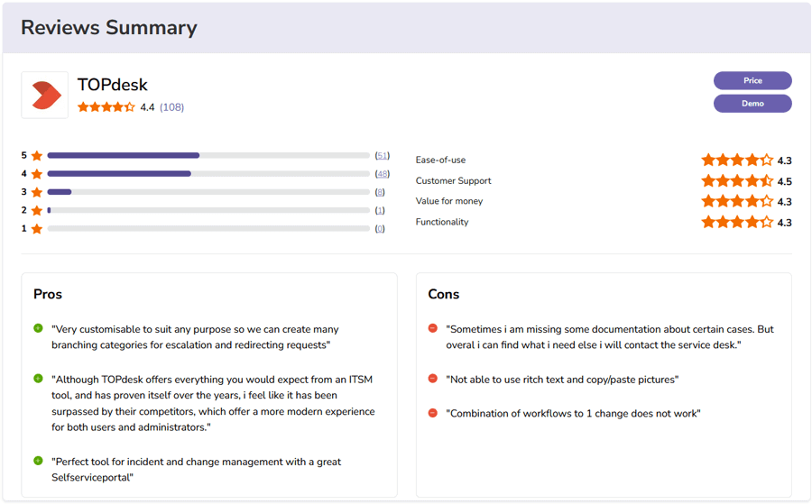Screen dimensions: 812x504
Task: Click the overall 4.4 star rating stars
Action: click(106, 107)
